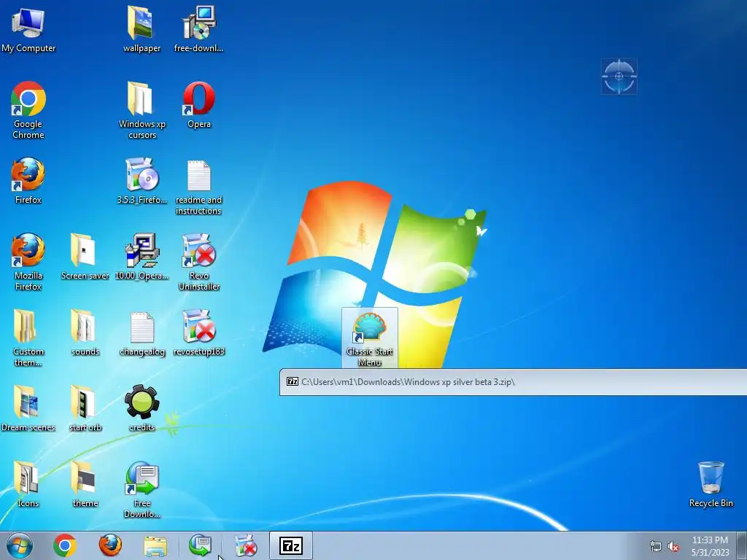Open Free Download Manager taskbar icon

(200, 545)
